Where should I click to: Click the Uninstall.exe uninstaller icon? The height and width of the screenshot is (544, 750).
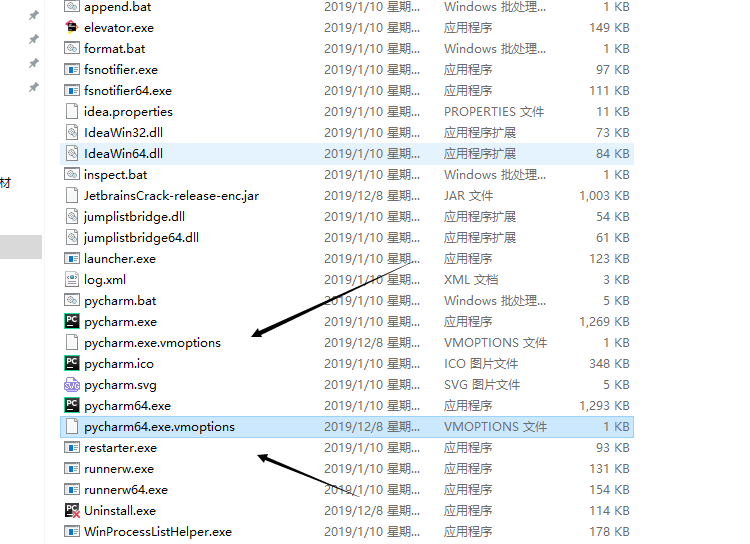pyautogui.click(x=72, y=511)
